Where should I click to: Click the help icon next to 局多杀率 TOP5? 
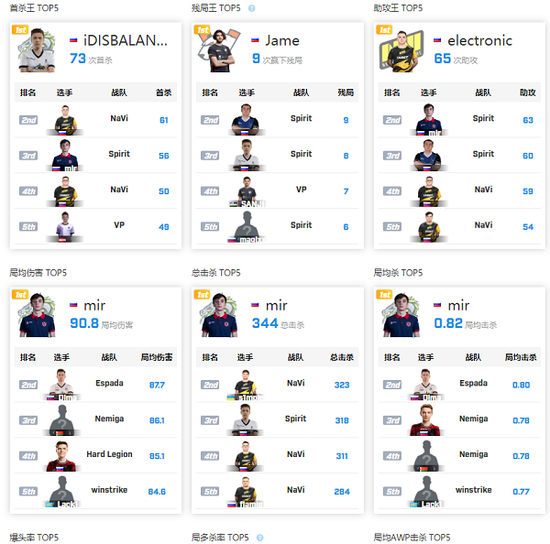pyautogui.click(x=260, y=537)
